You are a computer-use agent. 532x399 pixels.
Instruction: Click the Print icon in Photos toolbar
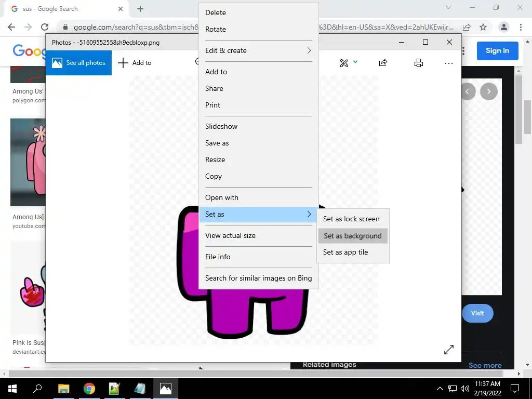(x=419, y=63)
